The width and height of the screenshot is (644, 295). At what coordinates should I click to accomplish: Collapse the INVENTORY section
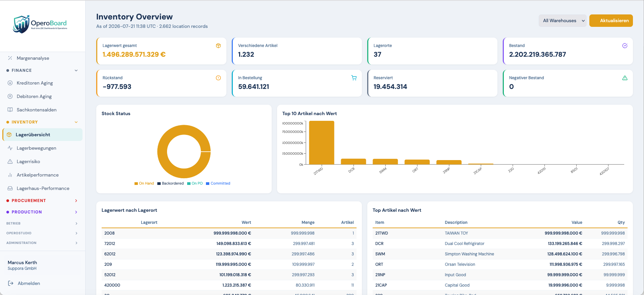click(x=42, y=122)
